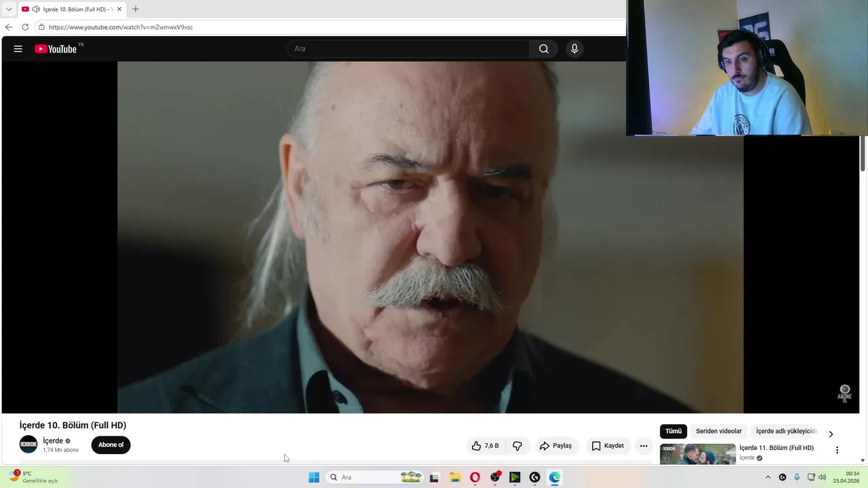Open the green play-arrow taskbar app

(515, 477)
